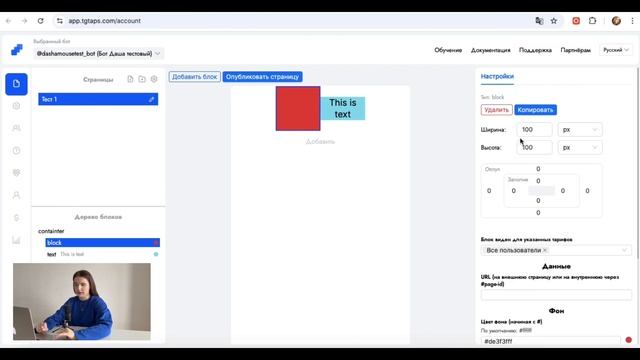This screenshot has width=640, height=360.
Task: Click the shield sidebar icon
Action: click(16, 173)
